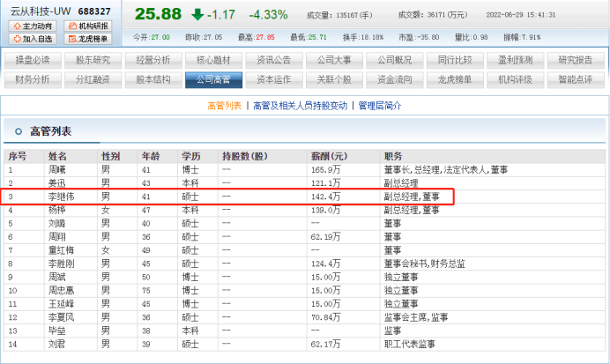The height and width of the screenshot is (364, 610).
Task: Open 高管及相关人员持股变动 link
Action: pos(300,106)
